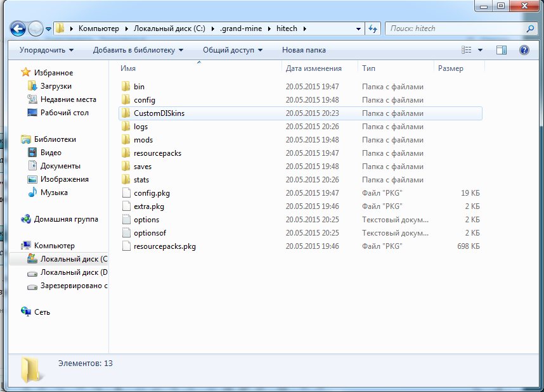Open Добавить в библиотеку dropdown
The image size is (544, 392).
[x=138, y=50]
